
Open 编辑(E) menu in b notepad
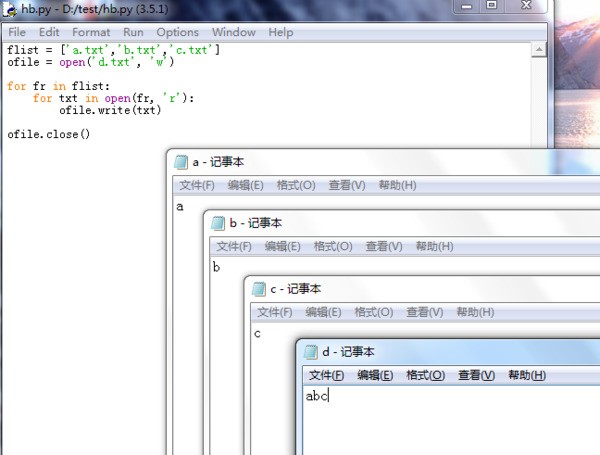[283, 246]
